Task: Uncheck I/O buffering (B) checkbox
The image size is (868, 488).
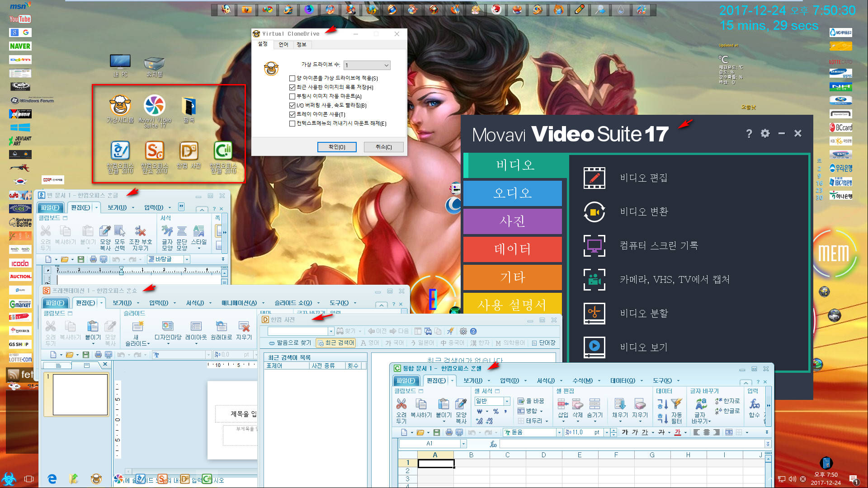Action: [292, 105]
